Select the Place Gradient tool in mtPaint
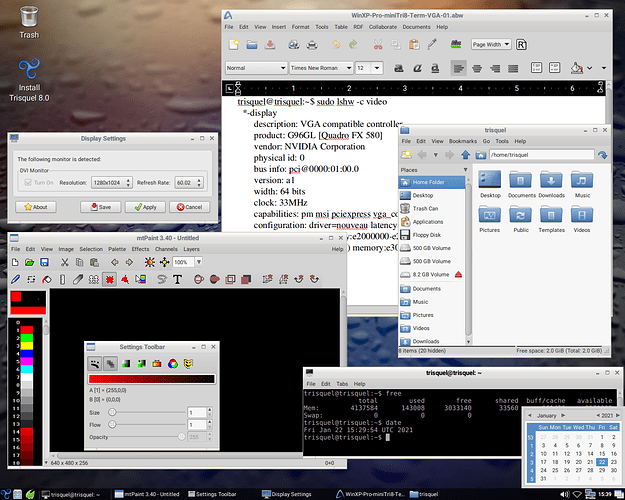Image resolution: width=625 pixels, height=500 pixels. [140, 280]
